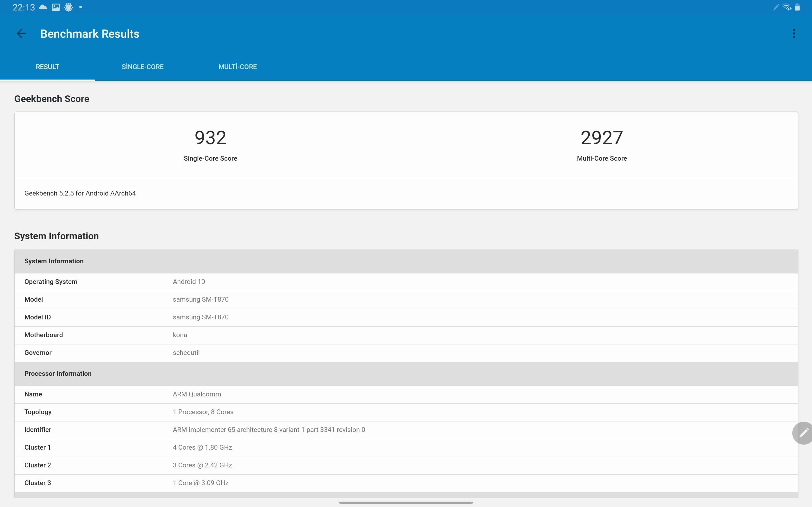
Task: Switch to the MULTI-CORE tab
Action: pos(238,67)
